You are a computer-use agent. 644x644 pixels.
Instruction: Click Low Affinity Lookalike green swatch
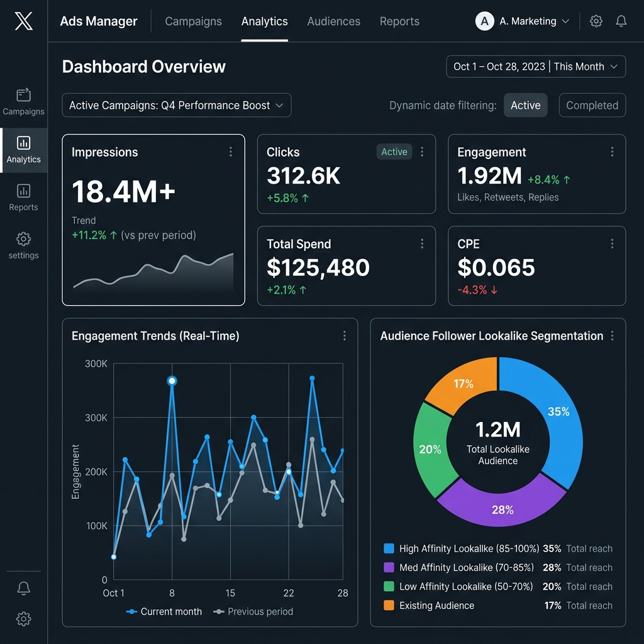coord(389,587)
